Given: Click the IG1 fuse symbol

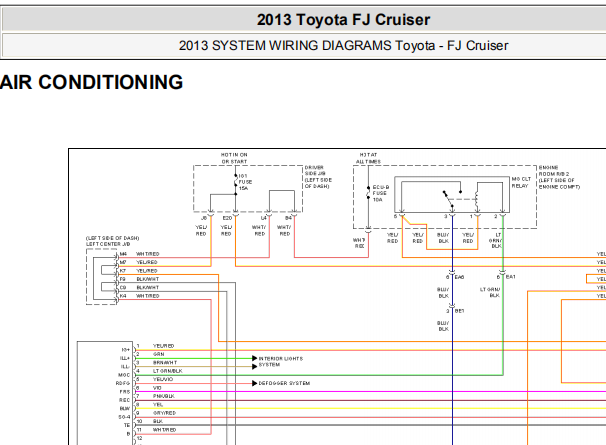Looking at the screenshot, I should click(235, 182).
